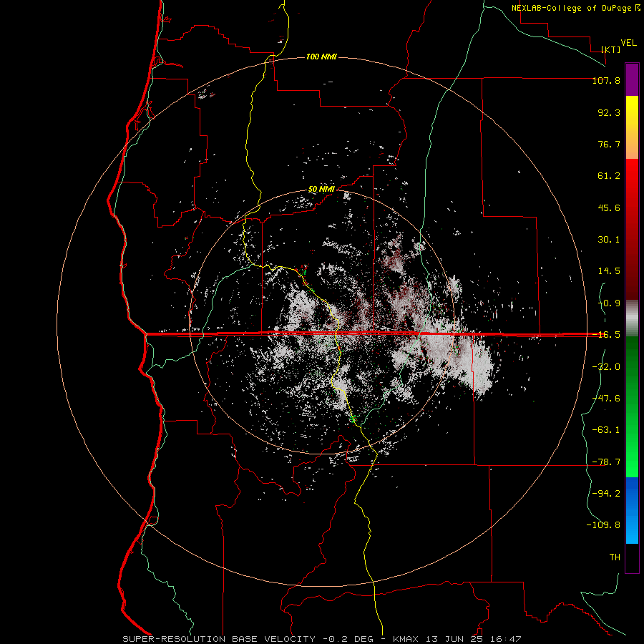Click the -78.7 velocity scale value

(606, 462)
